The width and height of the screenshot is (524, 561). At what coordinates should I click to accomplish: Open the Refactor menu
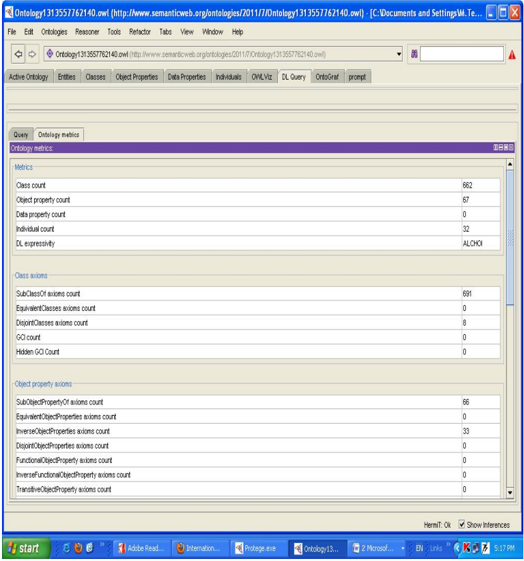[x=140, y=32]
